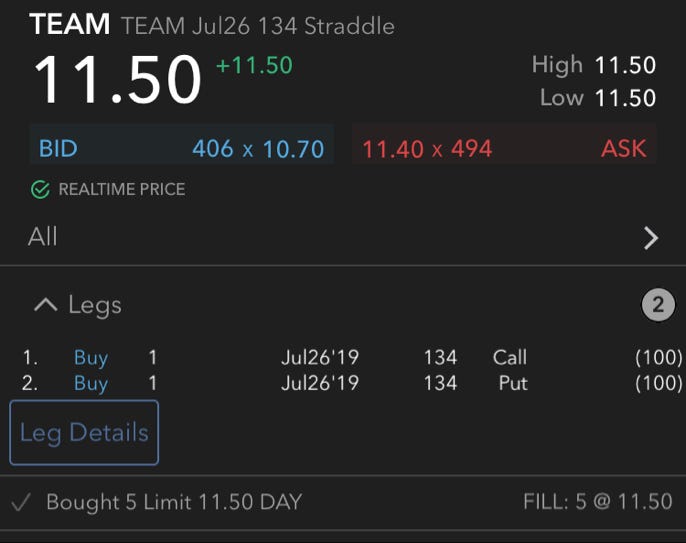This screenshot has height=543, width=686.
Task: Collapse the Legs section caret
Action: tap(46, 305)
